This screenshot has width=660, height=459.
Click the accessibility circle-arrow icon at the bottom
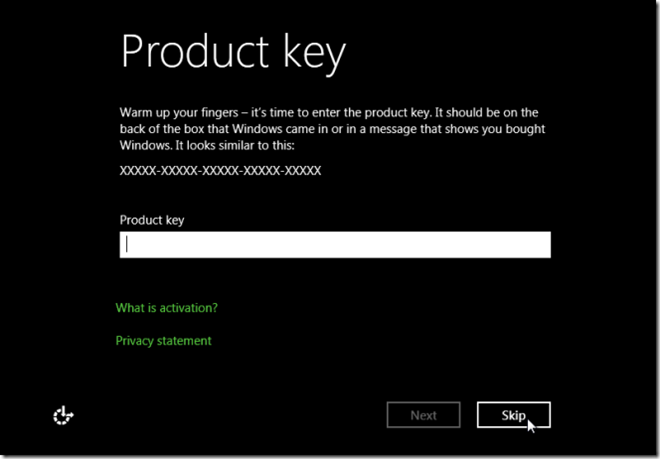point(63,415)
